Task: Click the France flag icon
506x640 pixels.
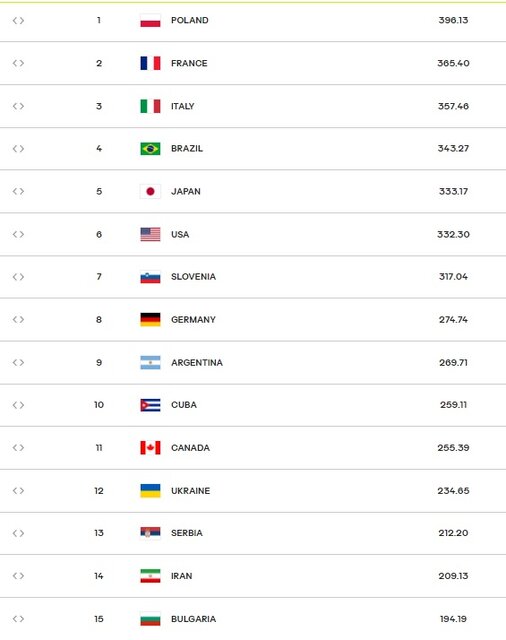Action: coord(150,63)
